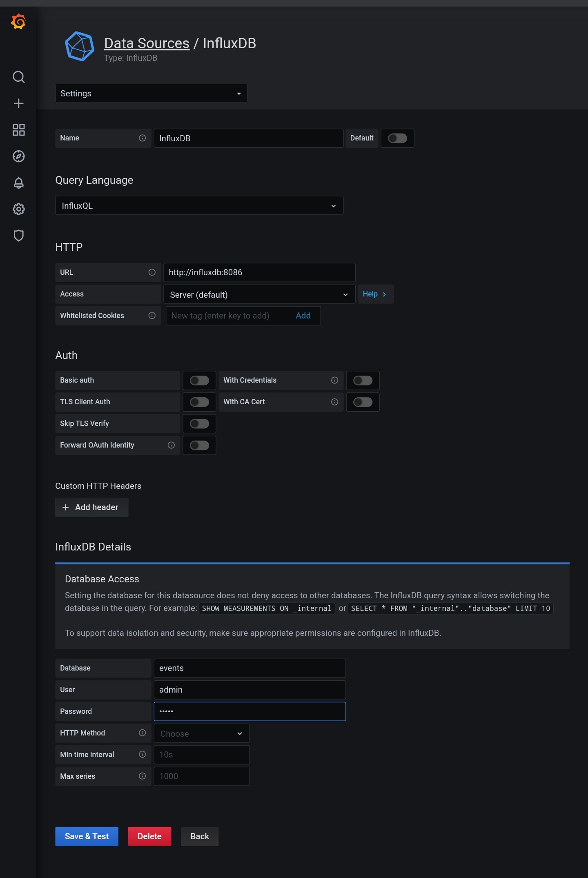
Task: Show info tooltip for URL field
Action: point(152,272)
